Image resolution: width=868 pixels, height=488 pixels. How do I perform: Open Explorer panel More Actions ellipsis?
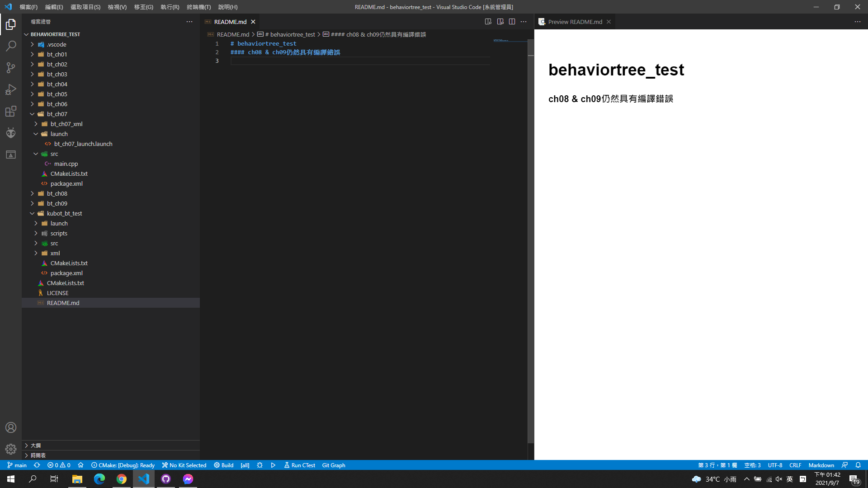pos(189,22)
